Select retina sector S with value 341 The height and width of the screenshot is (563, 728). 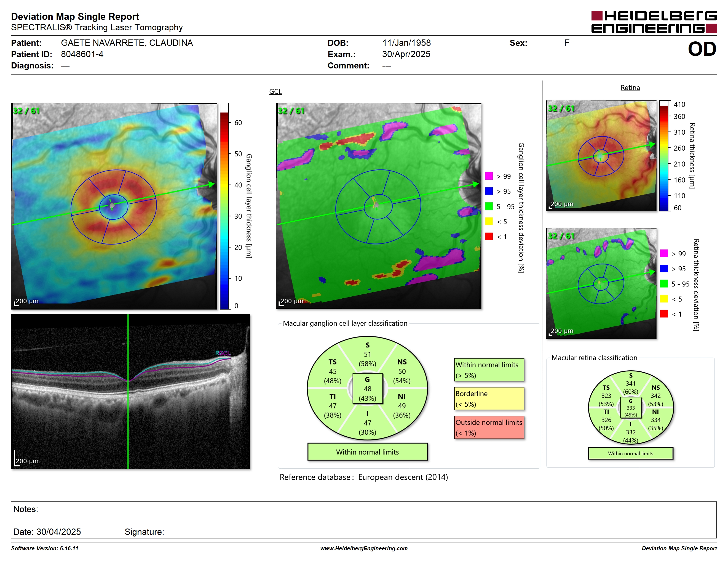coord(630,384)
